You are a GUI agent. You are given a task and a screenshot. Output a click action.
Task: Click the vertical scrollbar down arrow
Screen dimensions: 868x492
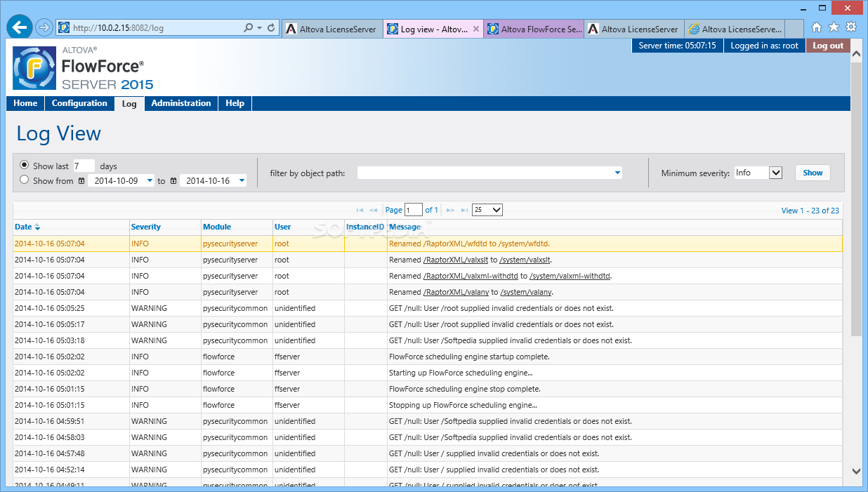pyautogui.click(x=856, y=472)
